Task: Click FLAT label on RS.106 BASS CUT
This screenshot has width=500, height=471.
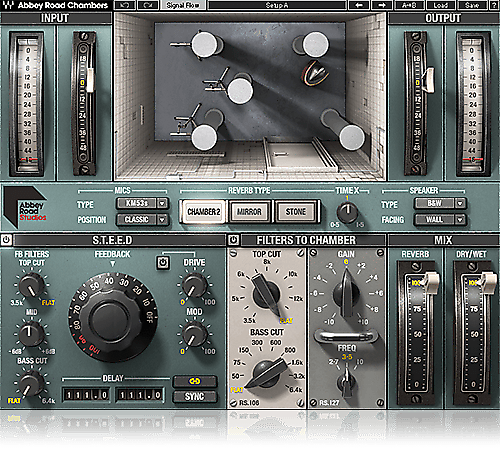Action: point(237,389)
